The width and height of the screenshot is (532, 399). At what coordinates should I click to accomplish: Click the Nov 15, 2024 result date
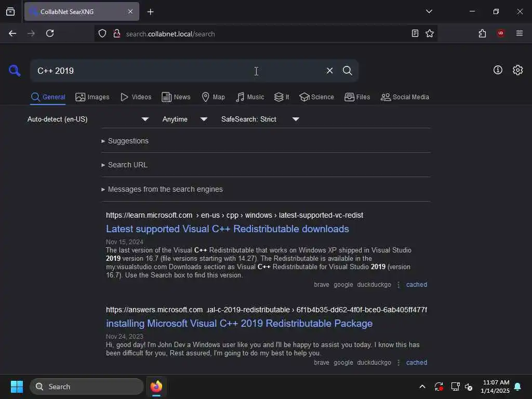click(x=125, y=242)
